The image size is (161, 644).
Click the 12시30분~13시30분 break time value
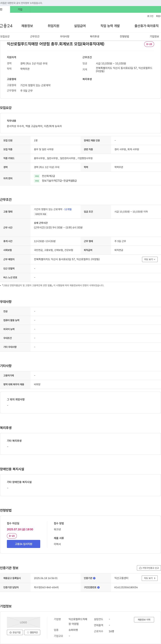[x=45, y=241]
